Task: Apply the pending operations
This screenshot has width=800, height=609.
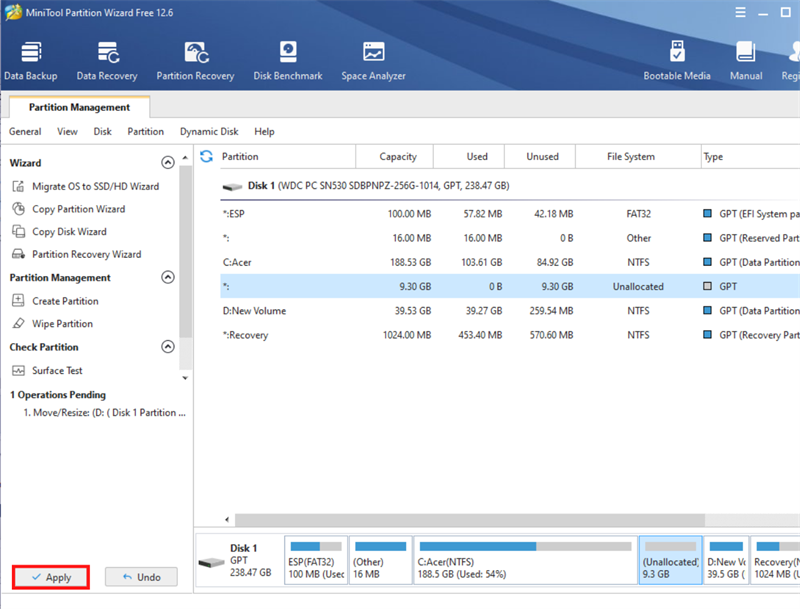Action: [x=51, y=577]
